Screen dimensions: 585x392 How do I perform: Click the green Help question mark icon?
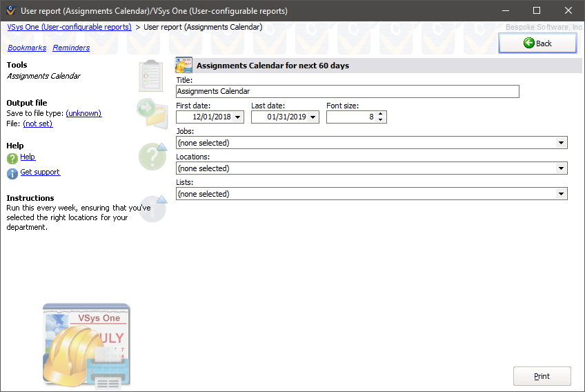tap(12, 158)
